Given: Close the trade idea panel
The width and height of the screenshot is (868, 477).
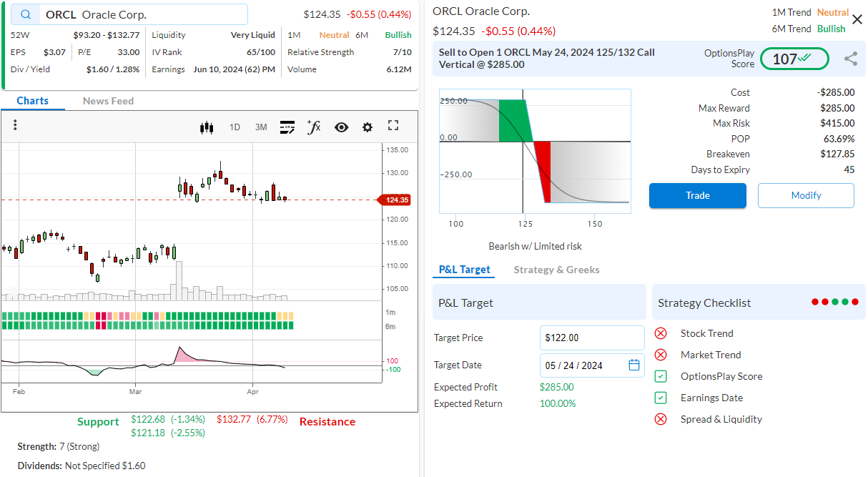Looking at the screenshot, I should coord(857,19).
